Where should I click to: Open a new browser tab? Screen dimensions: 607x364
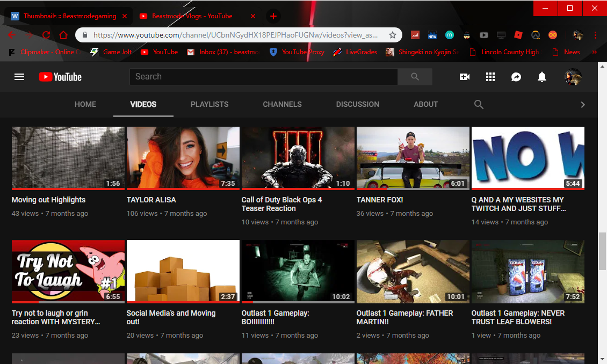pyautogui.click(x=273, y=16)
